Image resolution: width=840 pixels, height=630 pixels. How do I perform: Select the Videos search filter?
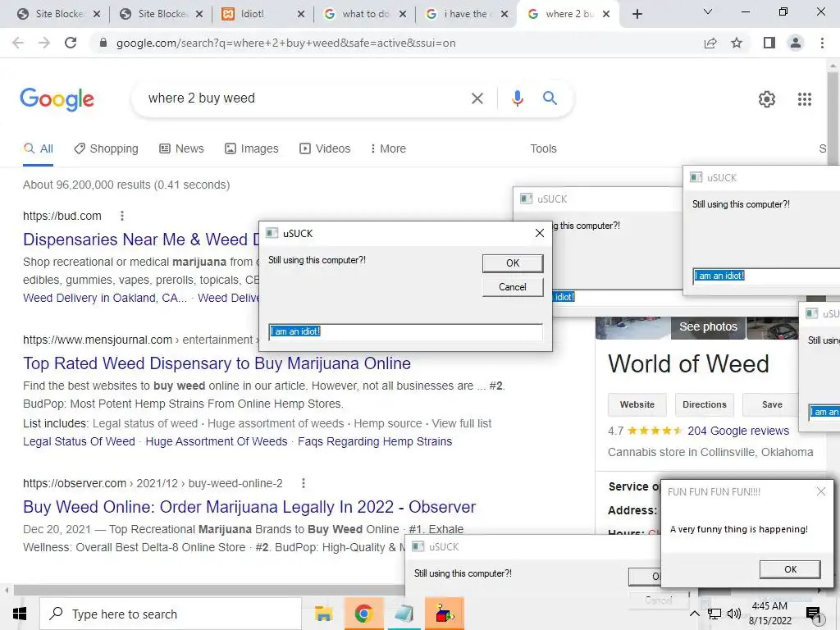pyautogui.click(x=325, y=148)
